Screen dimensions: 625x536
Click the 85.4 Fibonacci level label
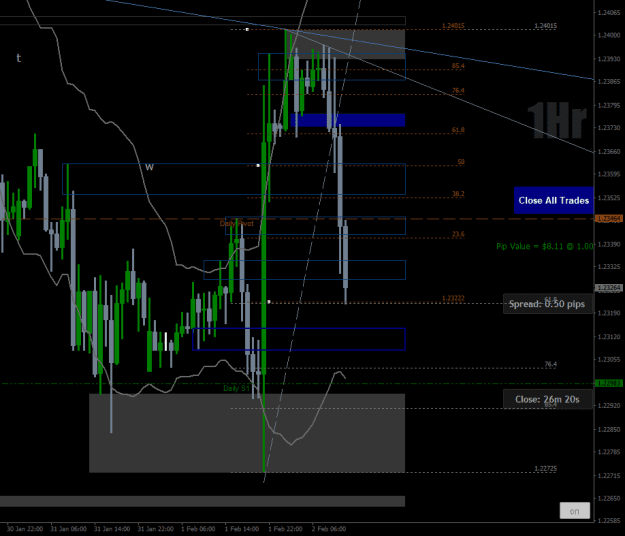pos(458,66)
